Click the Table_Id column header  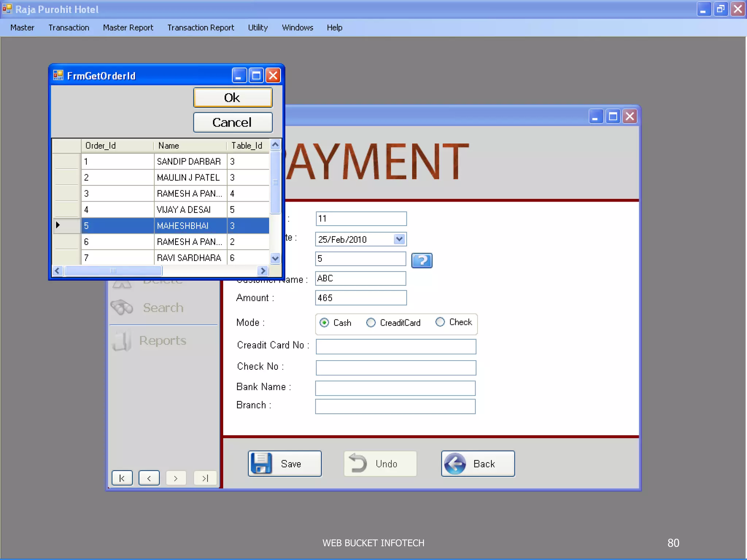tap(248, 145)
